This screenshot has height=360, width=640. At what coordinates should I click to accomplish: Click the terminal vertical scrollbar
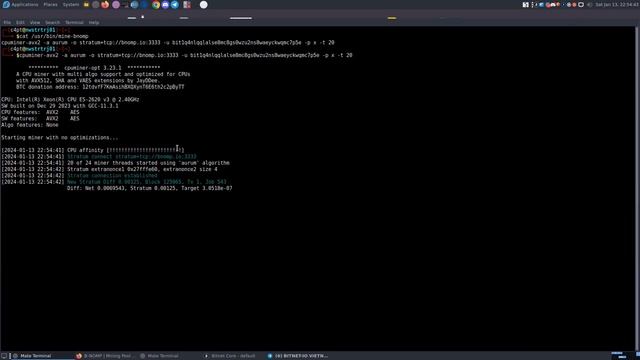point(637,188)
